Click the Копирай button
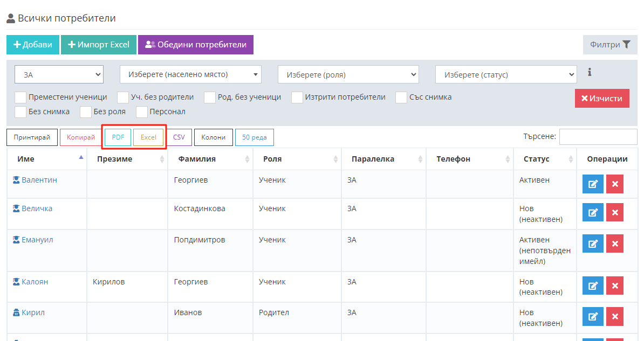644x341 pixels. (x=81, y=137)
